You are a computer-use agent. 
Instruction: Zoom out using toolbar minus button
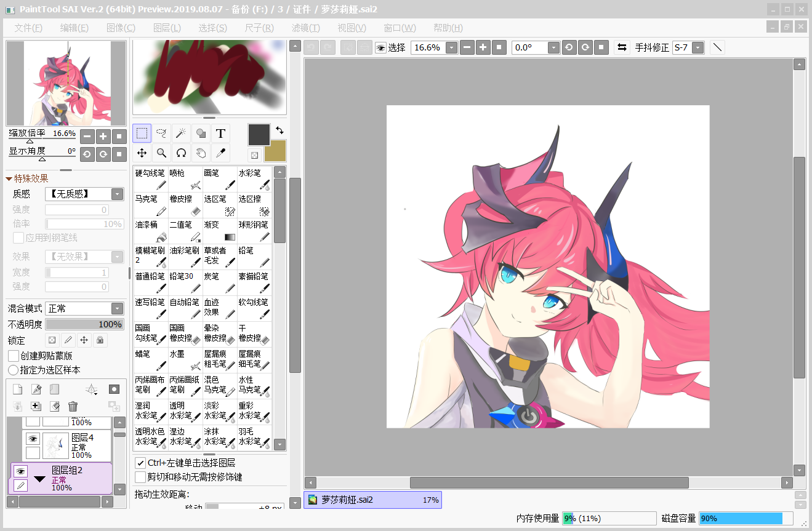tap(467, 47)
